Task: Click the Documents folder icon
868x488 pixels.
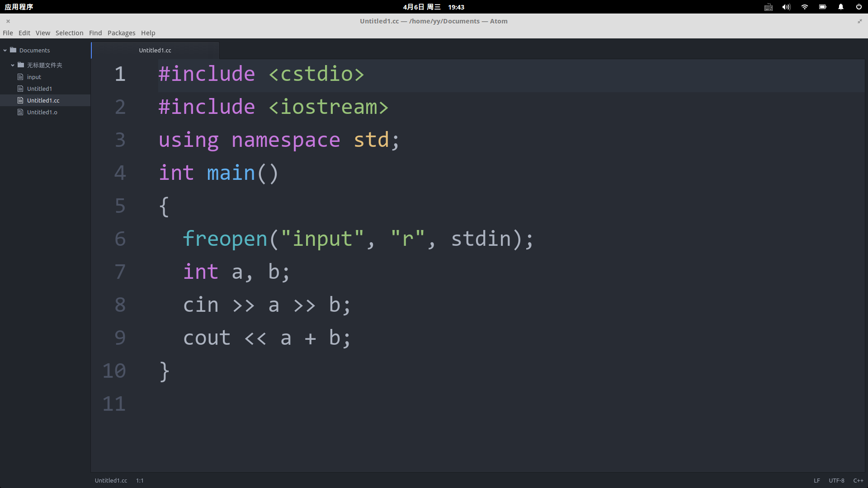Action: (13, 50)
